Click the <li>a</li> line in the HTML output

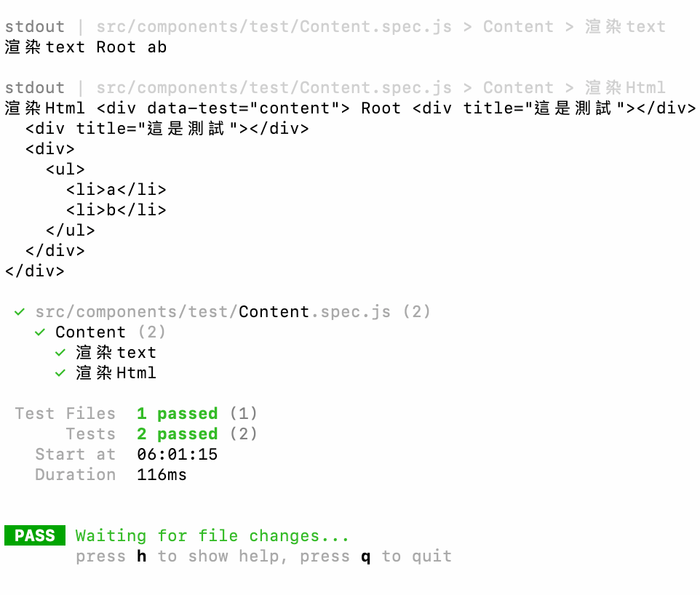point(116,190)
